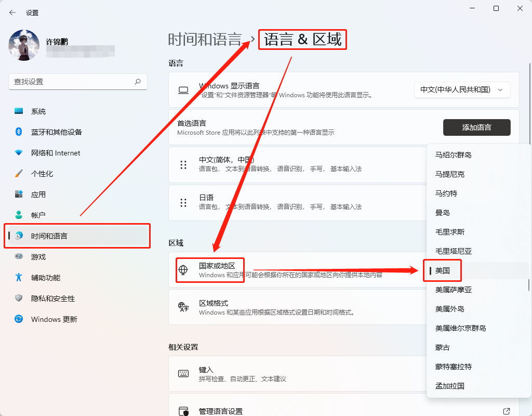Image resolution: width=532 pixels, height=416 pixels.
Task: Click the back arrow in Settings header
Action: 12,12
